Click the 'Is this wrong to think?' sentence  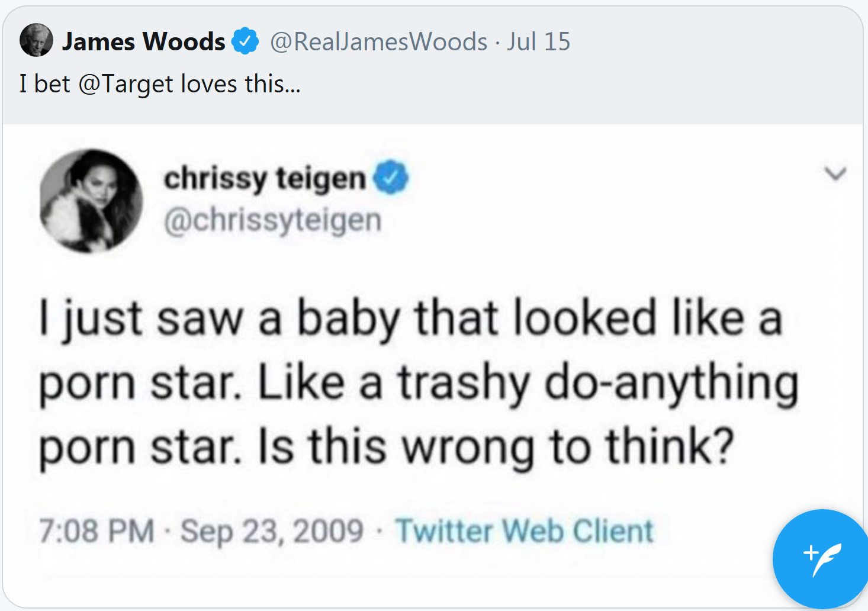click(496, 446)
